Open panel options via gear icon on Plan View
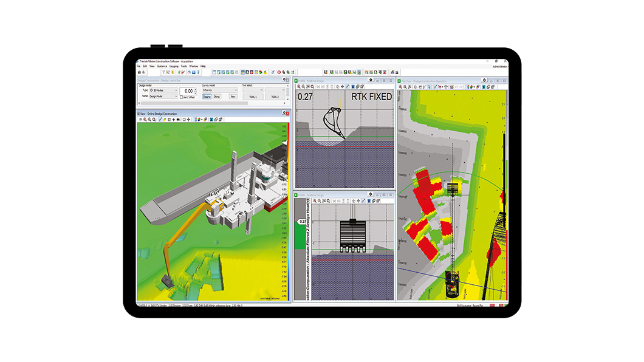The width and height of the screenshot is (644, 362). (x=484, y=80)
